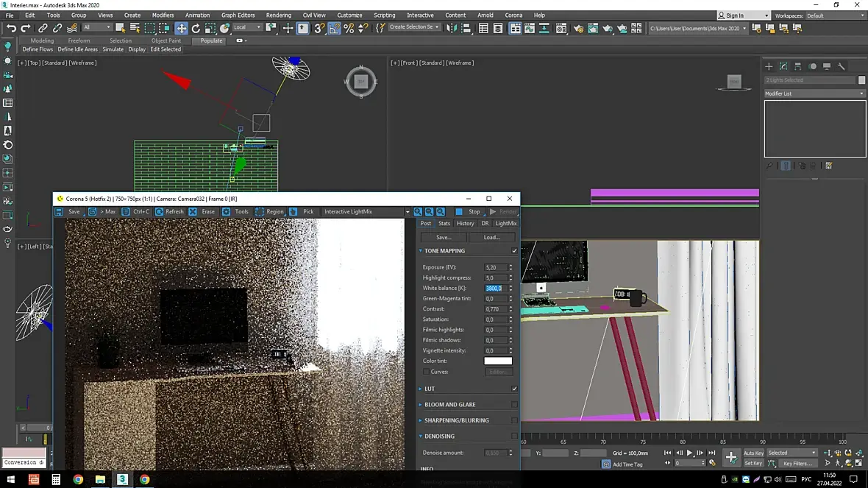868x488 pixels.
Task: Open the Interactive LightMix dropdown
Action: [x=366, y=211]
